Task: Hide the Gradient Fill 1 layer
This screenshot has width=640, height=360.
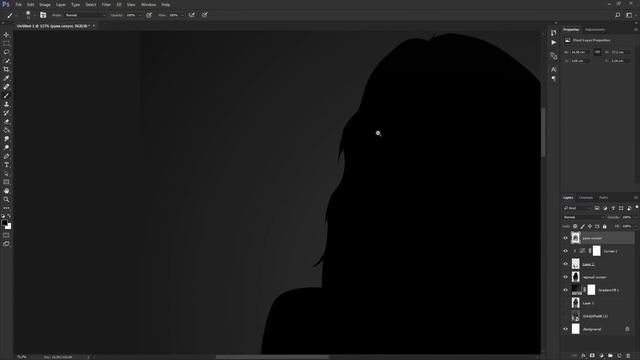Action: [565, 290]
